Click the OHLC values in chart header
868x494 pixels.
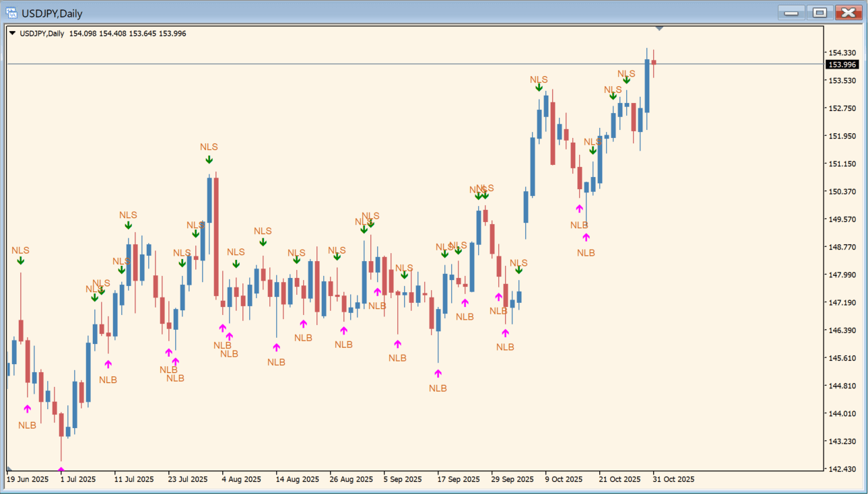click(x=127, y=33)
